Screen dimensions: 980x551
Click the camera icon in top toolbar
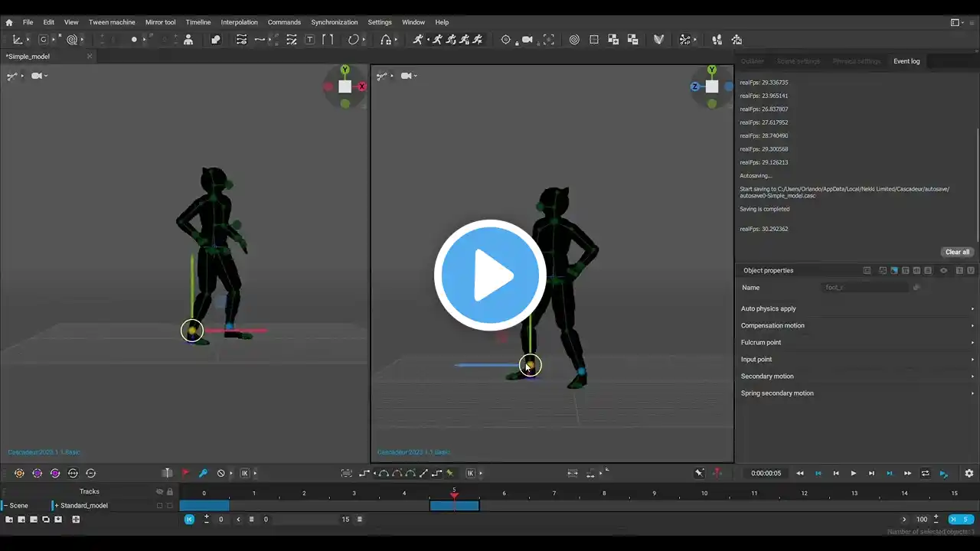coord(528,40)
